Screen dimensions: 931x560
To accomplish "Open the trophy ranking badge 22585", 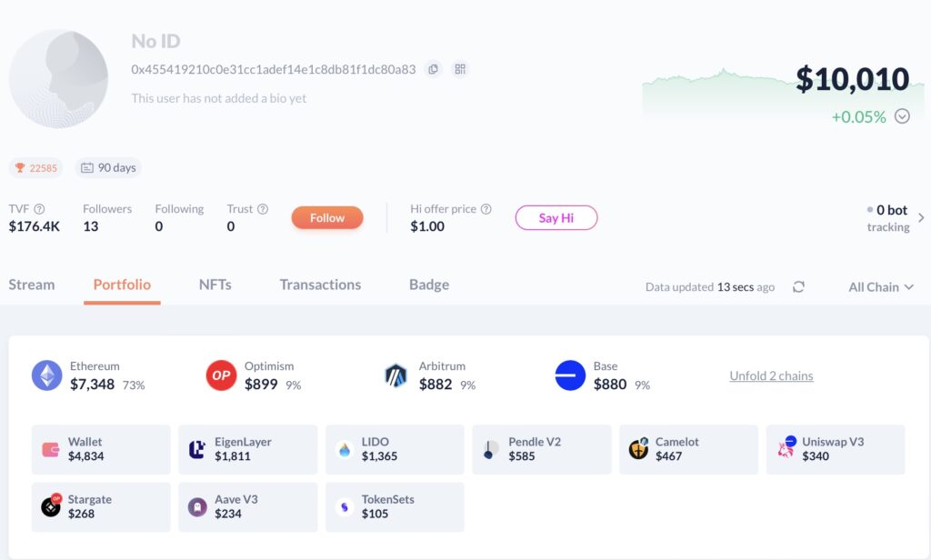I will 35,167.
